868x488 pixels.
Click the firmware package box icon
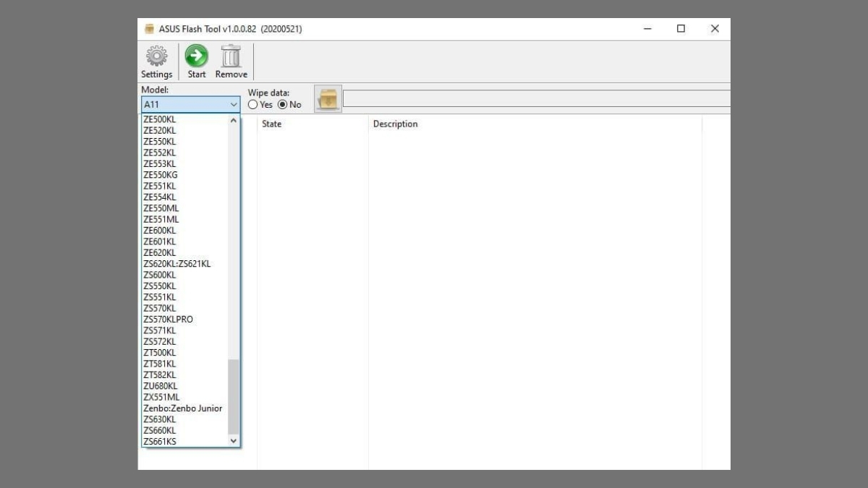pyautogui.click(x=328, y=99)
